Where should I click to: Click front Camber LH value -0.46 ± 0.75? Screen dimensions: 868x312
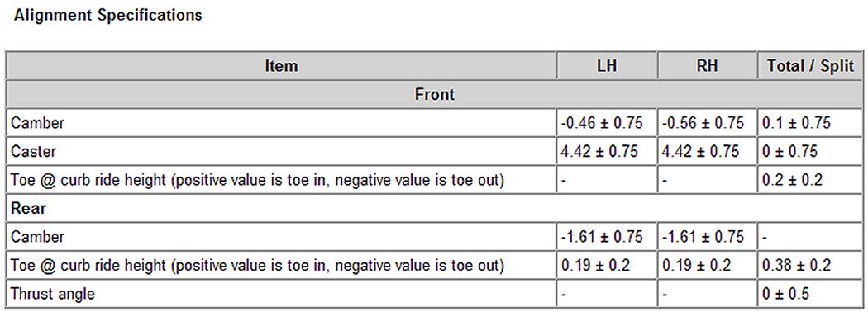point(603,123)
